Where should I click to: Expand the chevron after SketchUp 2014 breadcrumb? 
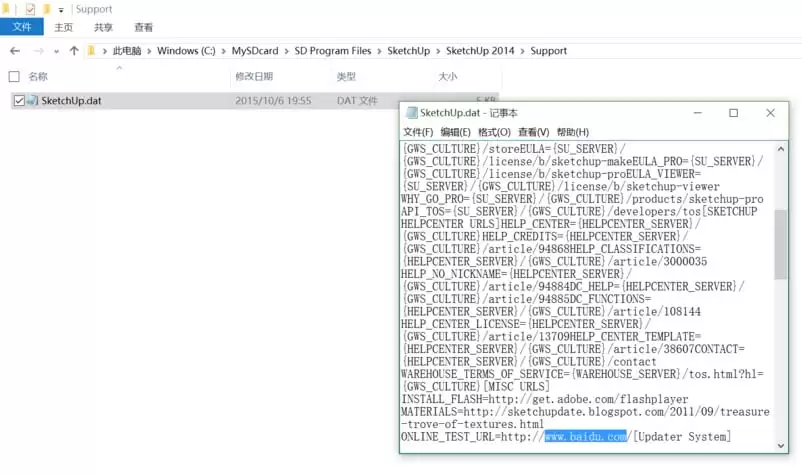tap(523, 51)
